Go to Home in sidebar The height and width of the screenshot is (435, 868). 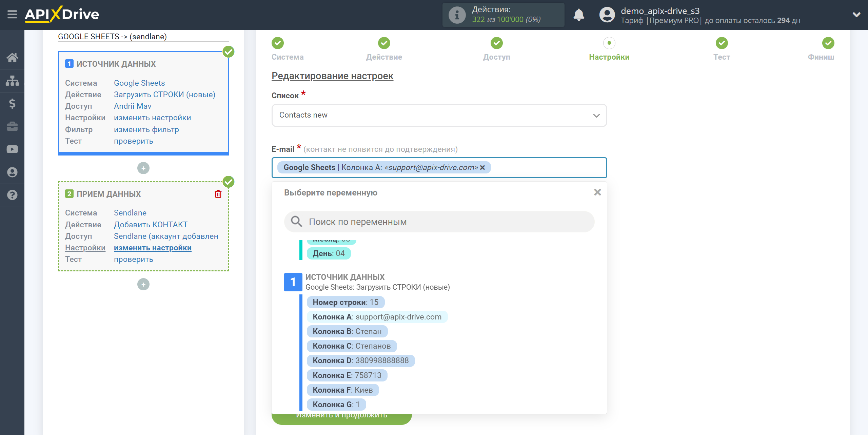[12, 58]
